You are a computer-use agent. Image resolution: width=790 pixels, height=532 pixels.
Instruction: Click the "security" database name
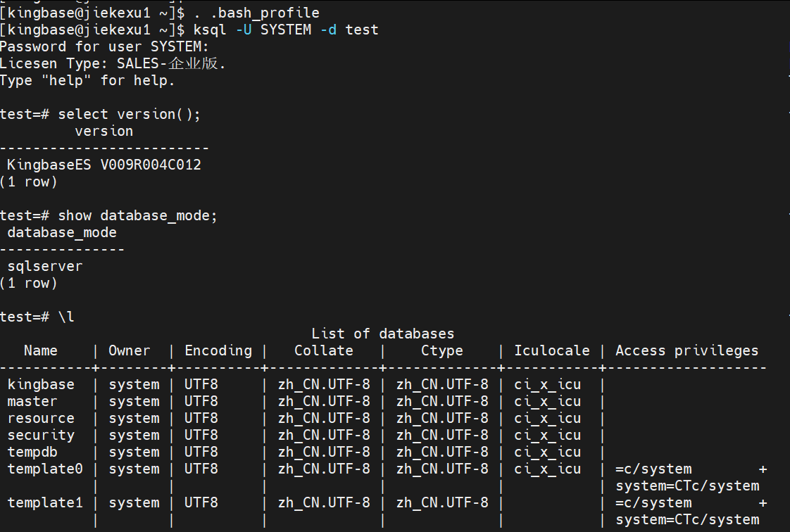click(x=41, y=435)
